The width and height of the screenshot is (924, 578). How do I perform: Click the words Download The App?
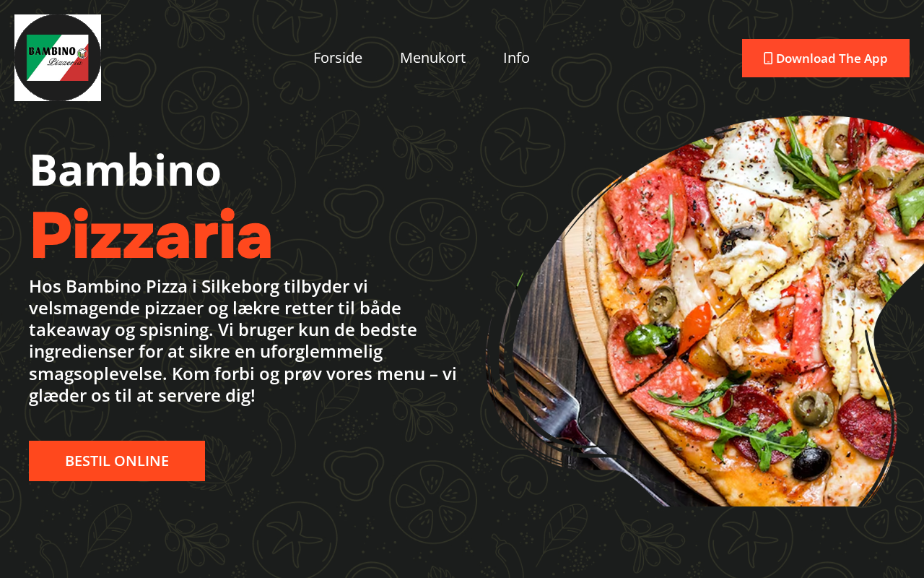pyautogui.click(x=832, y=59)
